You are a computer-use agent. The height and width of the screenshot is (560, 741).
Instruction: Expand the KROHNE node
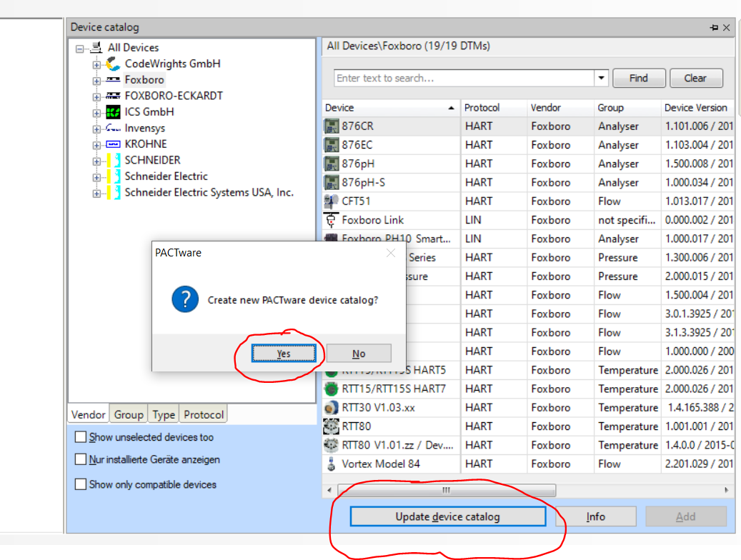coord(96,145)
